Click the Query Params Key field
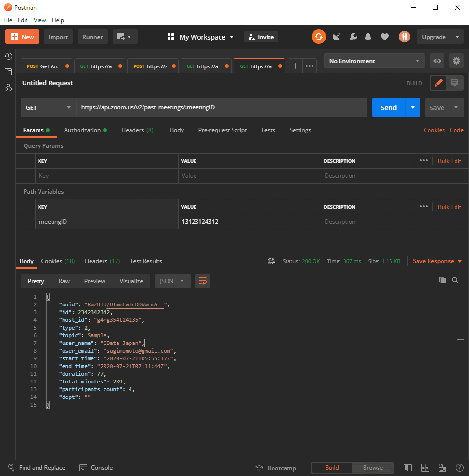Image resolution: width=469 pixels, height=476 pixels. 107,176
